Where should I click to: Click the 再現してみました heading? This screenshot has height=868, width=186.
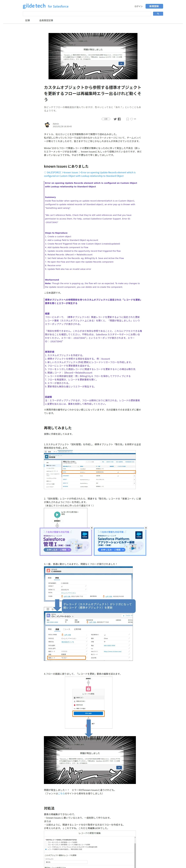58,428
